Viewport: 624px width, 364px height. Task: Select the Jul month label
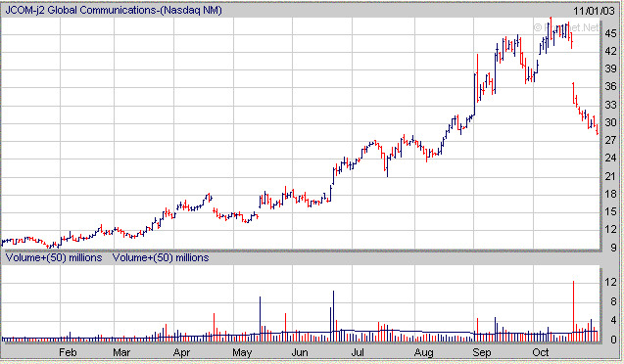pyautogui.click(x=359, y=352)
